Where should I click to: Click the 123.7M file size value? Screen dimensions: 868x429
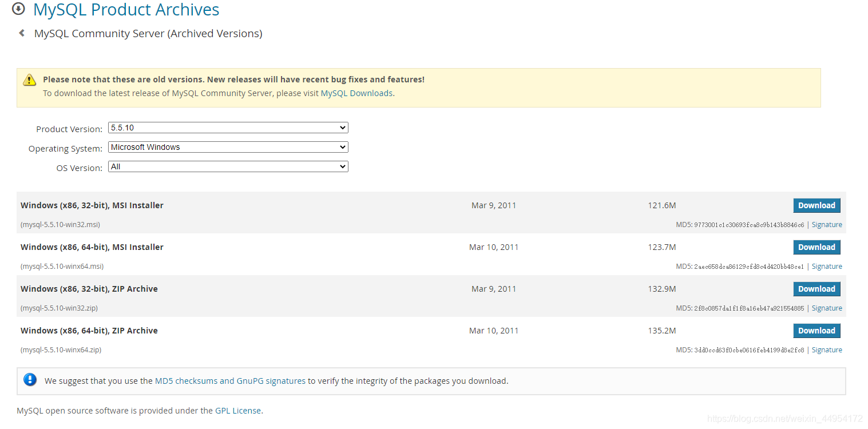coord(662,247)
